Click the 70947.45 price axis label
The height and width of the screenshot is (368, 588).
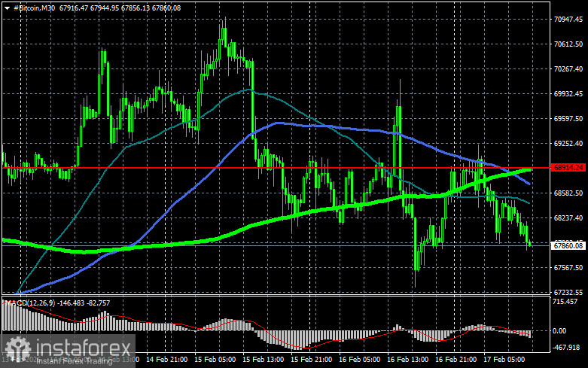tap(568, 19)
